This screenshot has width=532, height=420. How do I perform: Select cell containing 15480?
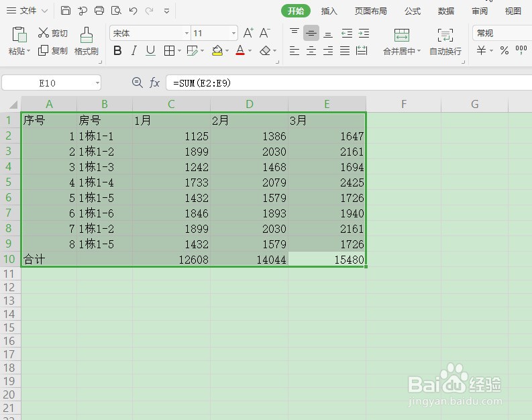pyautogui.click(x=327, y=260)
